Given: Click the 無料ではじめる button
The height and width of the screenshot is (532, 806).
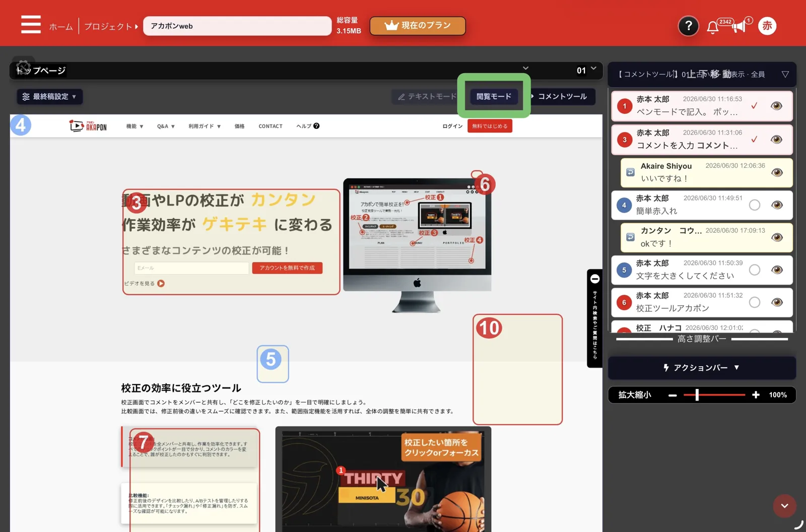Looking at the screenshot, I should [x=490, y=126].
